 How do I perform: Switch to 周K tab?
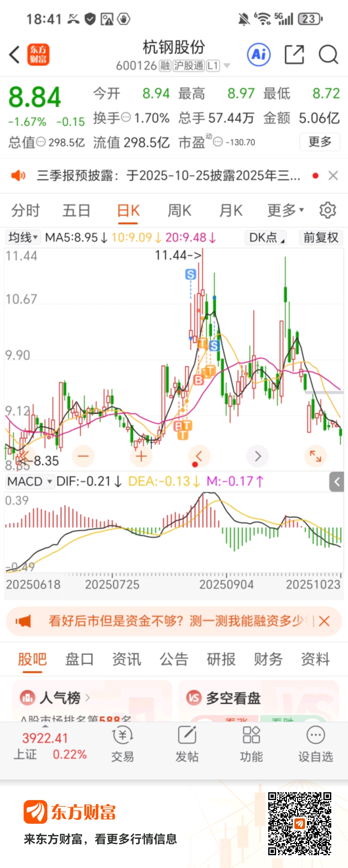(x=179, y=211)
